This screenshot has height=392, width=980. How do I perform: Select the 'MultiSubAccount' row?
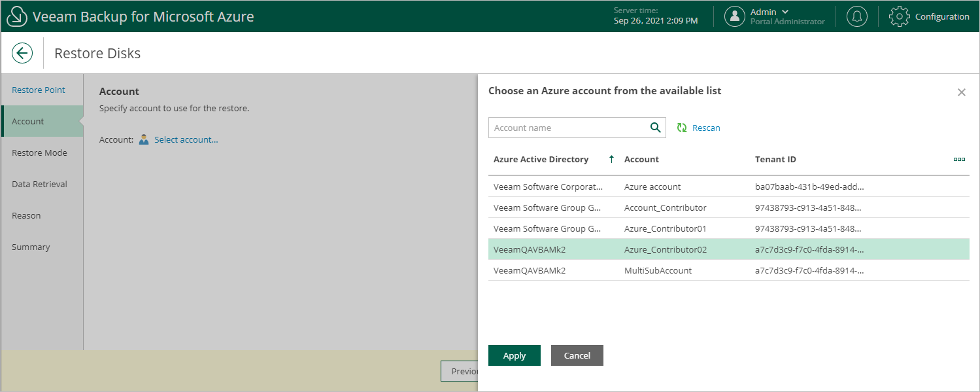pos(729,270)
